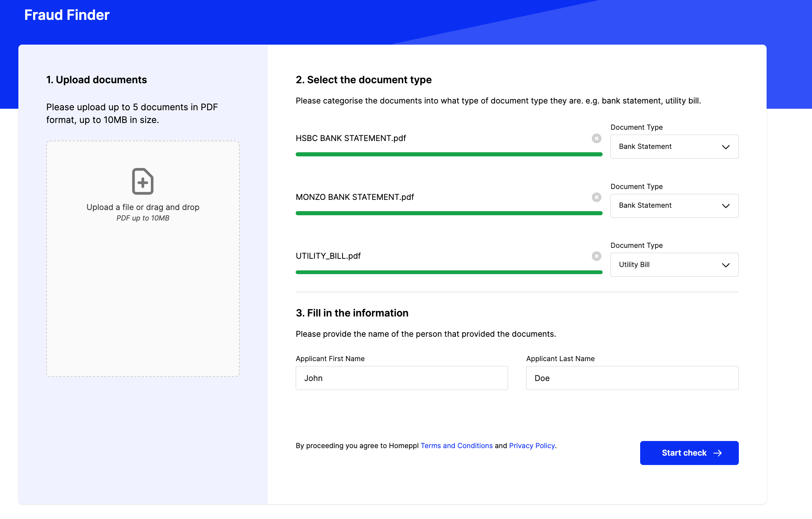Click the Fraud Finder logo title

pos(67,15)
